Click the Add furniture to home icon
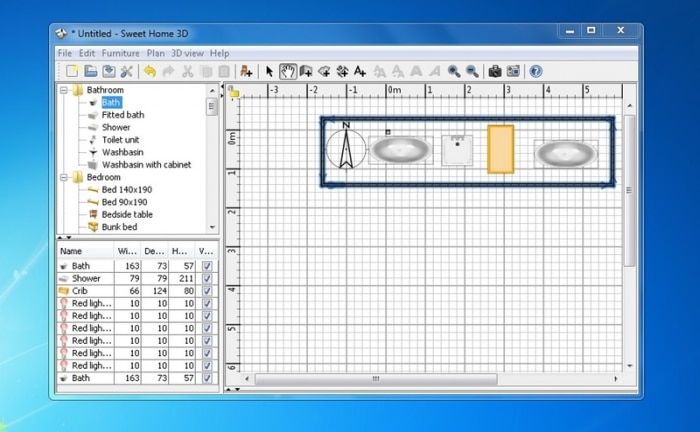The image size is (700, 432). (246, 71)
